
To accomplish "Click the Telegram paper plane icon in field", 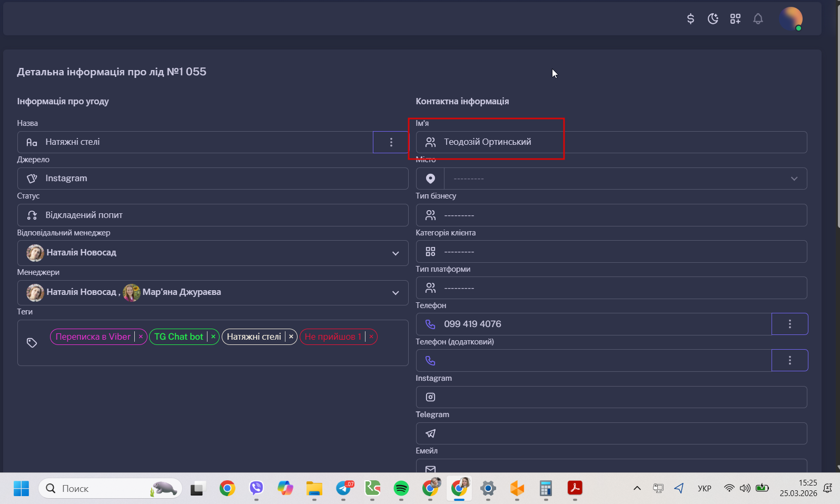I will (430, 433).
